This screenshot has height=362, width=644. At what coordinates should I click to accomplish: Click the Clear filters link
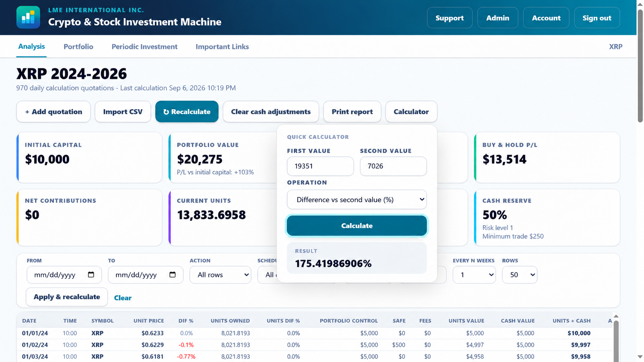click(x=122, y=298)
